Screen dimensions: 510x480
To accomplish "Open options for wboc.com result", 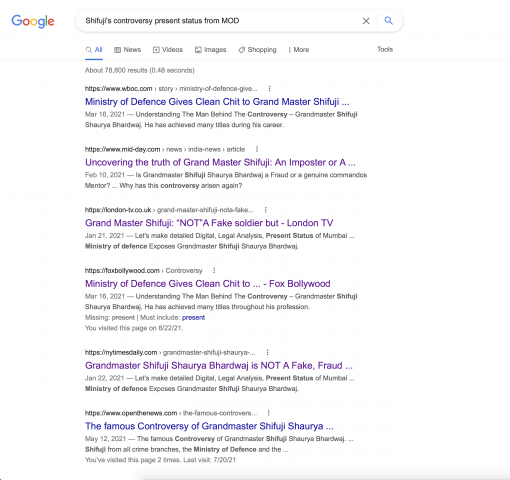I will coord(269,89).
